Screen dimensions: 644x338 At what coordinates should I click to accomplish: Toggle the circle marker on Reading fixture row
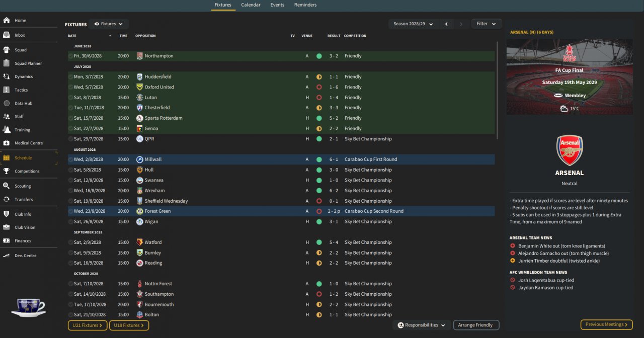tap(70, 263)
